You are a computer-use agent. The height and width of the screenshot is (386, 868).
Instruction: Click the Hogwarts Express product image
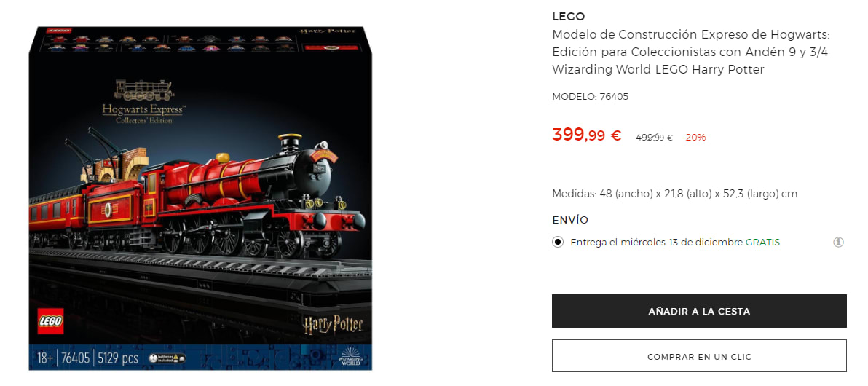point(200,197)
